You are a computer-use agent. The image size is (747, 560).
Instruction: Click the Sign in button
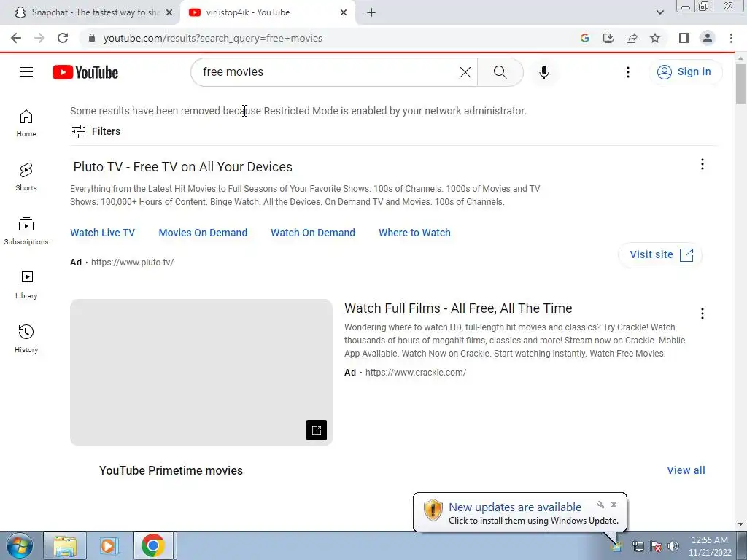point(685,72)
